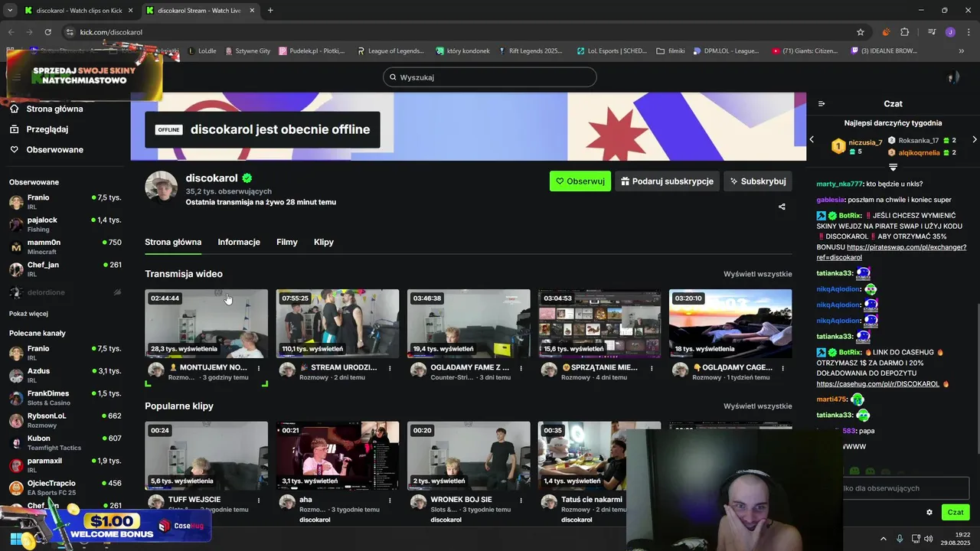
Task: Subscribe using the Subskrybuj button
Action: coord(758,181)
